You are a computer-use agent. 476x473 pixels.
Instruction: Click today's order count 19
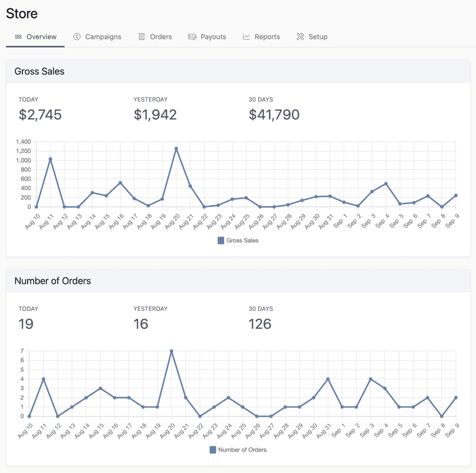(x=26, y=324)
